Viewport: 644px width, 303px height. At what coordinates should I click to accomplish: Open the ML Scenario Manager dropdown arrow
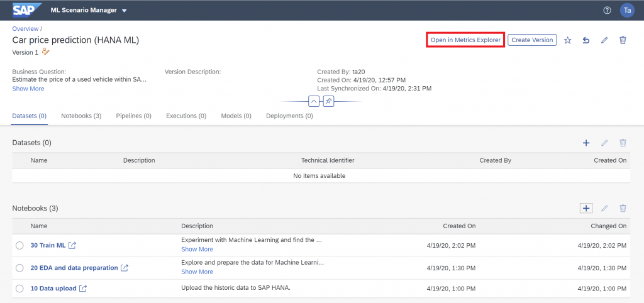[x=125, y=11]
